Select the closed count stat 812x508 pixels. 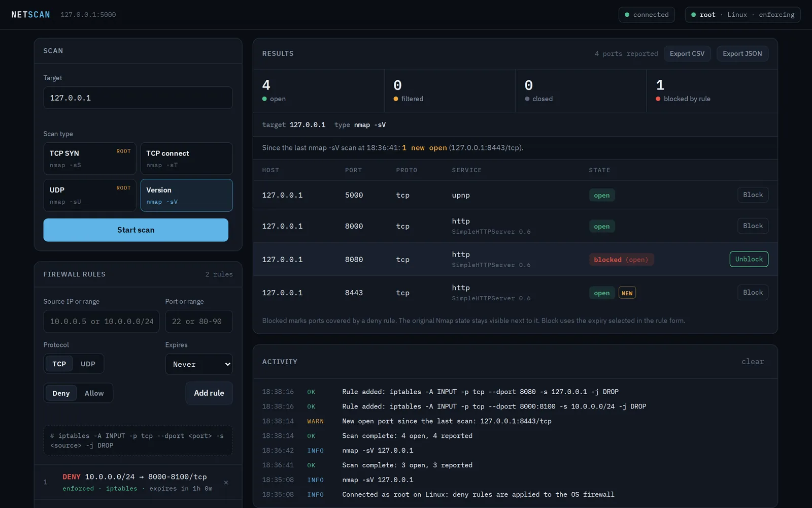(581, 90)
